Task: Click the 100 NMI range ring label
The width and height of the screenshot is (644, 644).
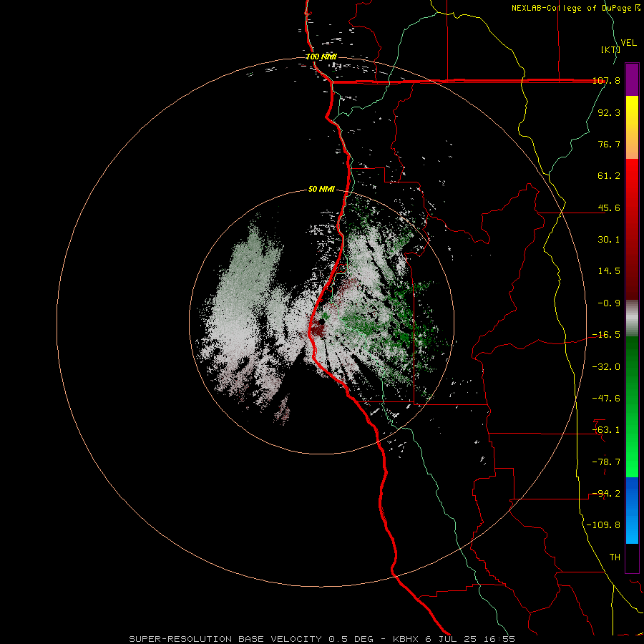Action: point(321,57)
